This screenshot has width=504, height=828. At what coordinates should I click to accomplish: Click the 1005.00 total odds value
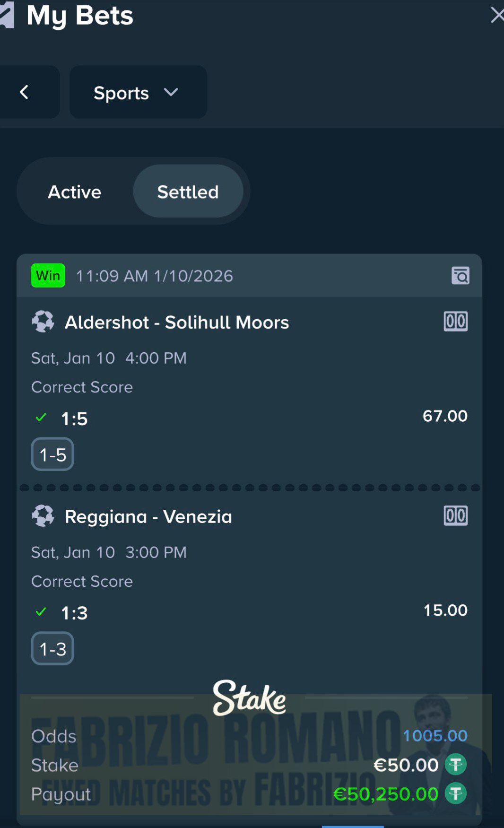[x=434, y=736]
